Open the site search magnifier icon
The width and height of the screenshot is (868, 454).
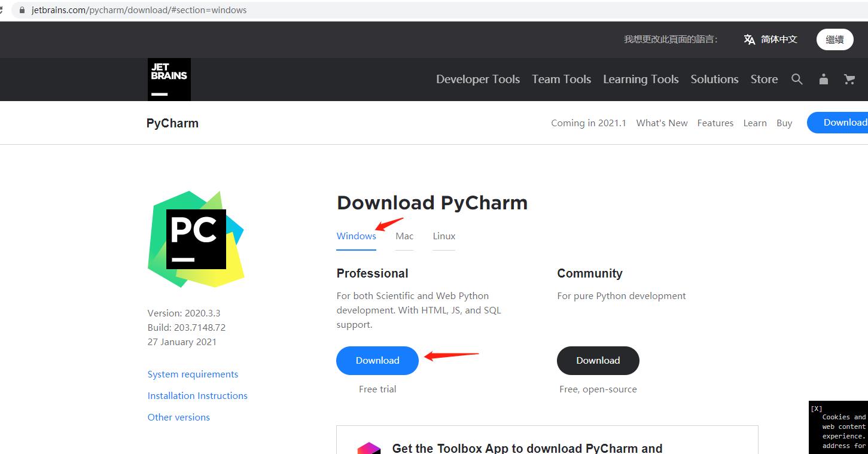point(797,79)
